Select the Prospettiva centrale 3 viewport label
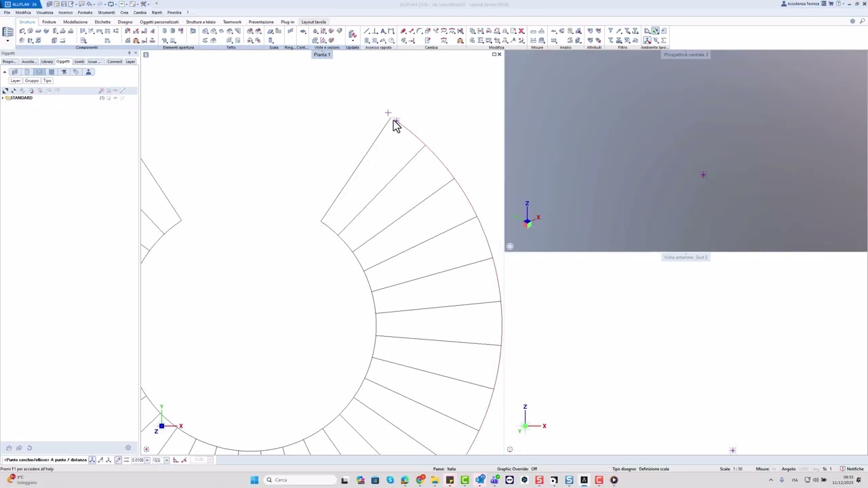 (686, 55)
